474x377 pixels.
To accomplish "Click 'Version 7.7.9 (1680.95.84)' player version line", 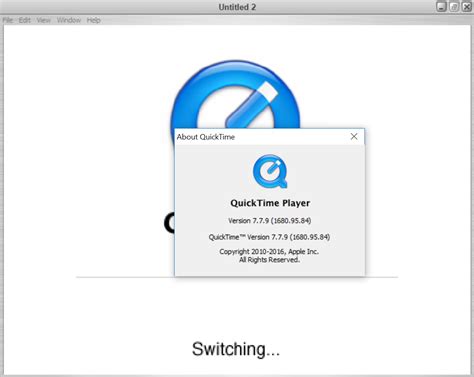I will point(270,221).
